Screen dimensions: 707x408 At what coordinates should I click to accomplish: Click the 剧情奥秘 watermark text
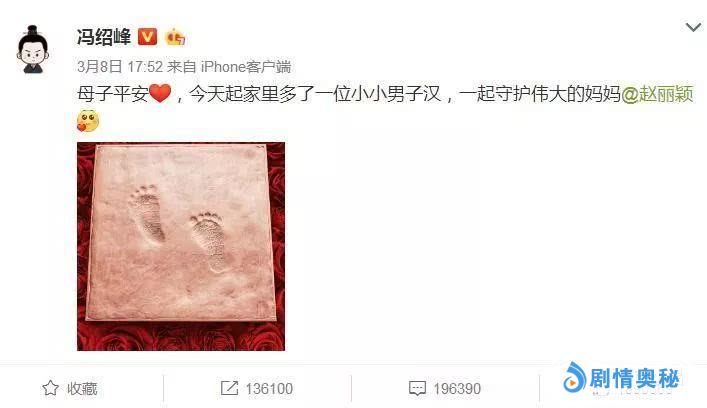point(634,379)
